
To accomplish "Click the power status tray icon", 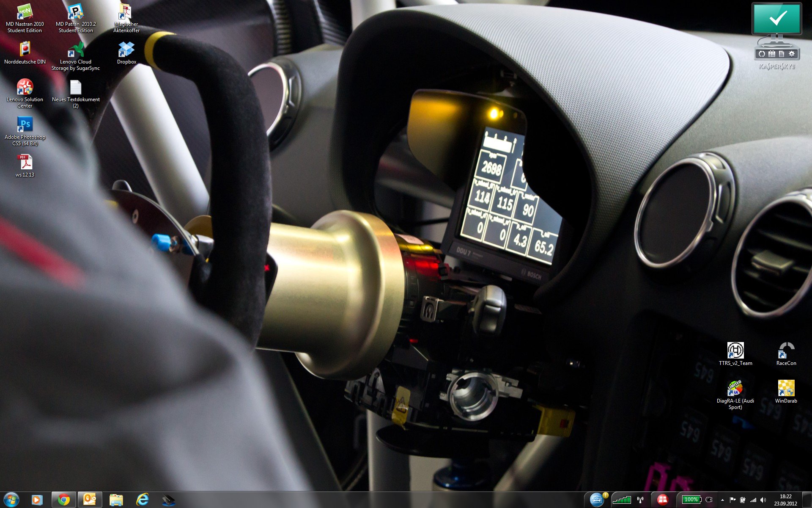I will pos(743,500).
